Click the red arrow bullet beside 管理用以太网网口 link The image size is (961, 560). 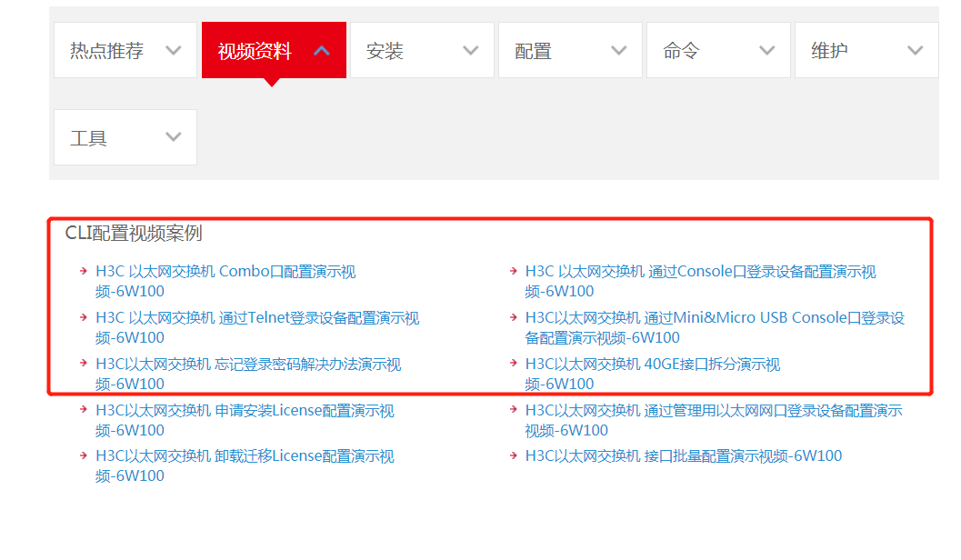tap(514, 409)
